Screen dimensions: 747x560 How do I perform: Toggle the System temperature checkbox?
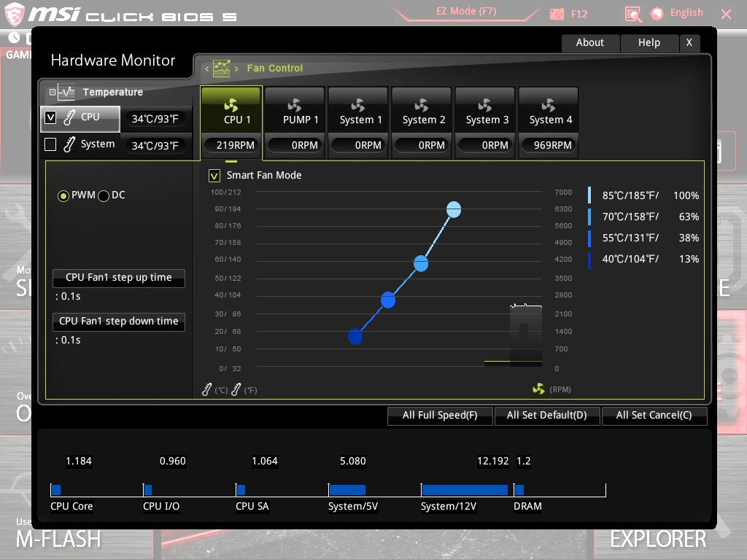(50, 144)
